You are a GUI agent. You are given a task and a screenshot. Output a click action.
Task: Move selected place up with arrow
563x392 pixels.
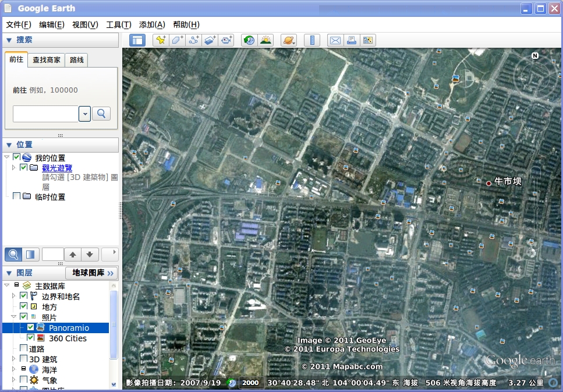click(73, 255)
